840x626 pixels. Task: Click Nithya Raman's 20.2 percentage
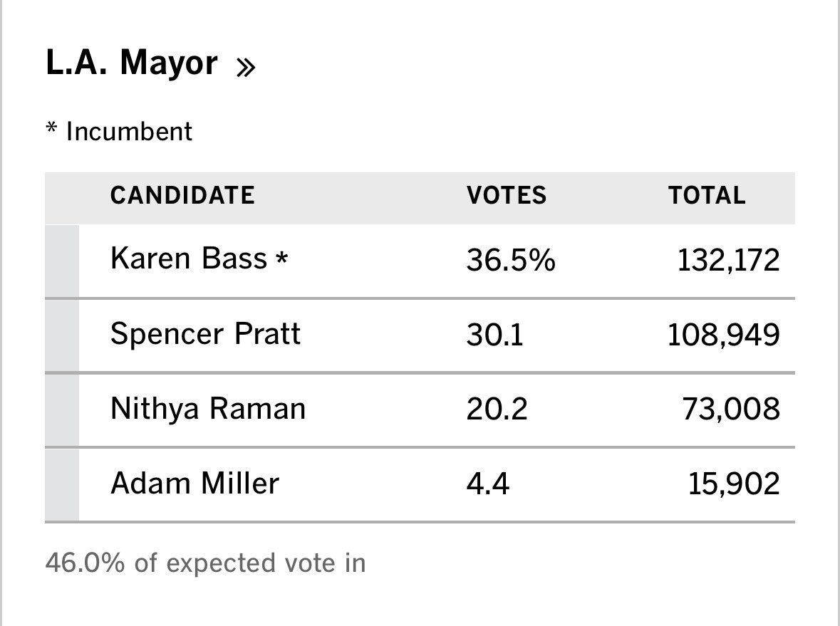coord(497,409)
